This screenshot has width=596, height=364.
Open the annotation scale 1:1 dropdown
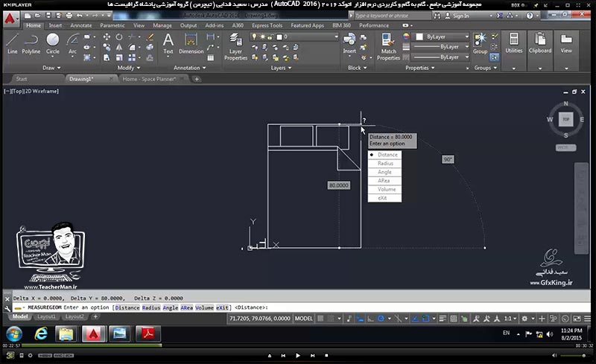[x=510, y=319]
